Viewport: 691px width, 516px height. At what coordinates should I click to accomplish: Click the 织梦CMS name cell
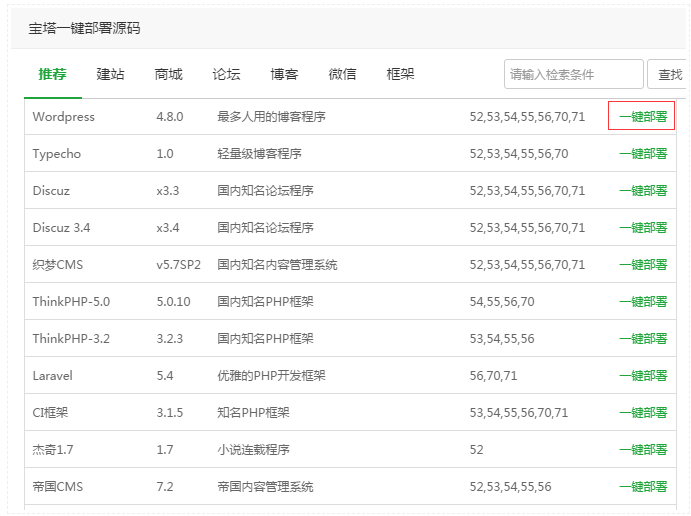58,265
